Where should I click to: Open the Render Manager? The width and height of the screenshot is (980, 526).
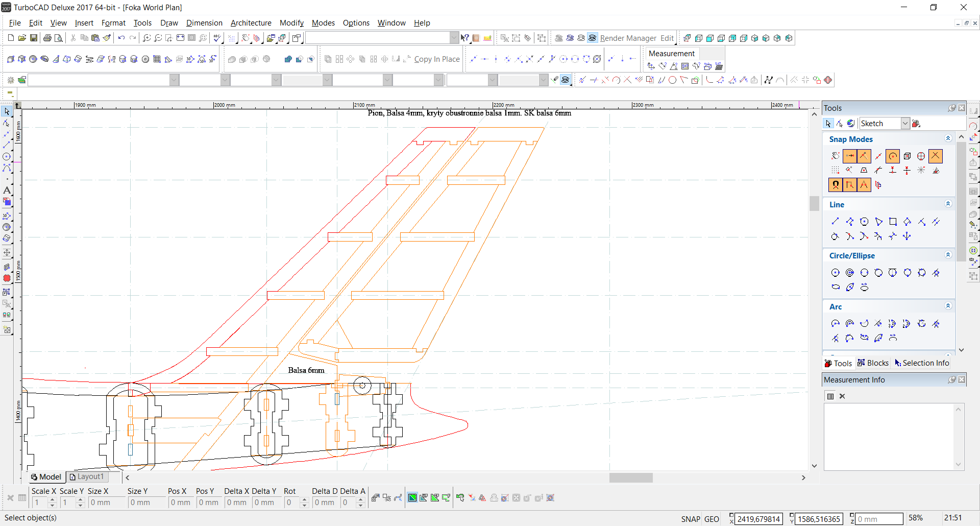(628, 38)
